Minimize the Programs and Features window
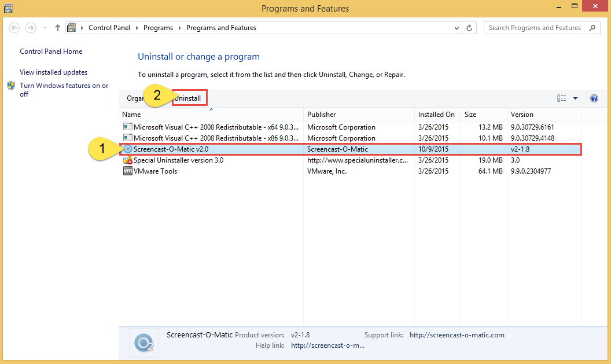The width and height of the screenshot is (611, 364). click(559, 6)
